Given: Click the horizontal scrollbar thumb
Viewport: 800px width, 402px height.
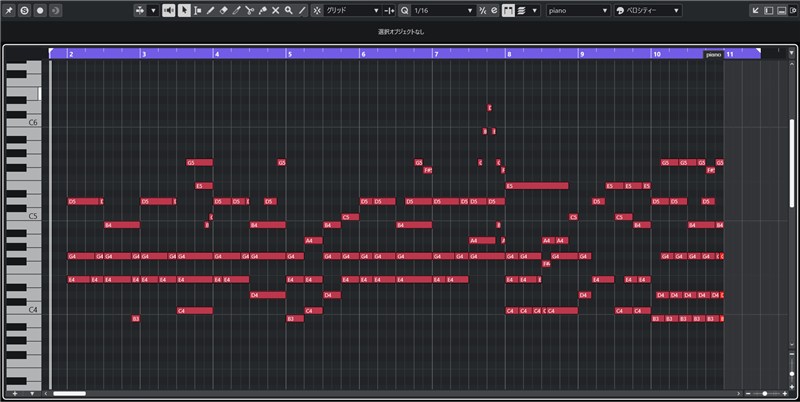Looking at the screenshot, I should (69, 393).
